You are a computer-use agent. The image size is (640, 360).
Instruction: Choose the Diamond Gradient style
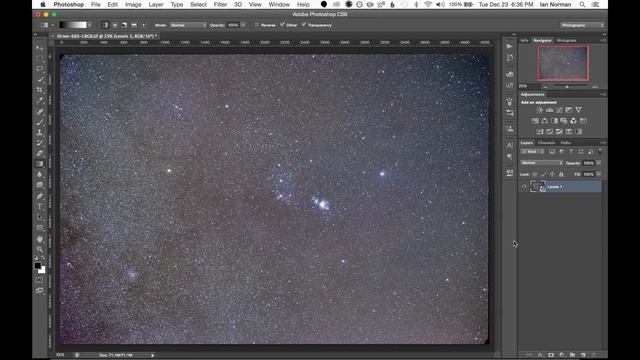coord(144,25)
